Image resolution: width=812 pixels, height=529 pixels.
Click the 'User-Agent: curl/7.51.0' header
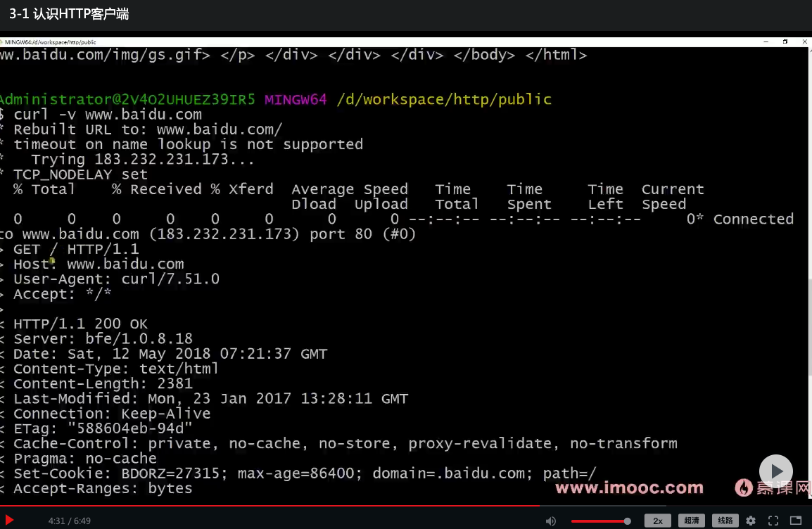[x=117, y=279]
